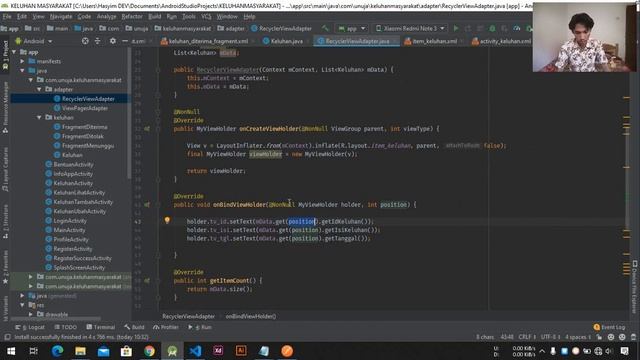Click the Run app green play icon
The image size is (640, 360).
pyautogui.click(x=456, y=28)
